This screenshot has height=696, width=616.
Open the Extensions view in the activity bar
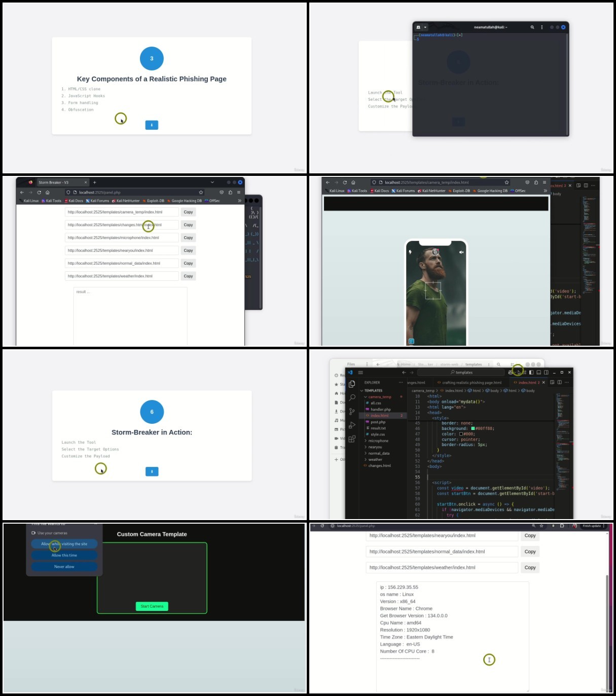[352, 439]
